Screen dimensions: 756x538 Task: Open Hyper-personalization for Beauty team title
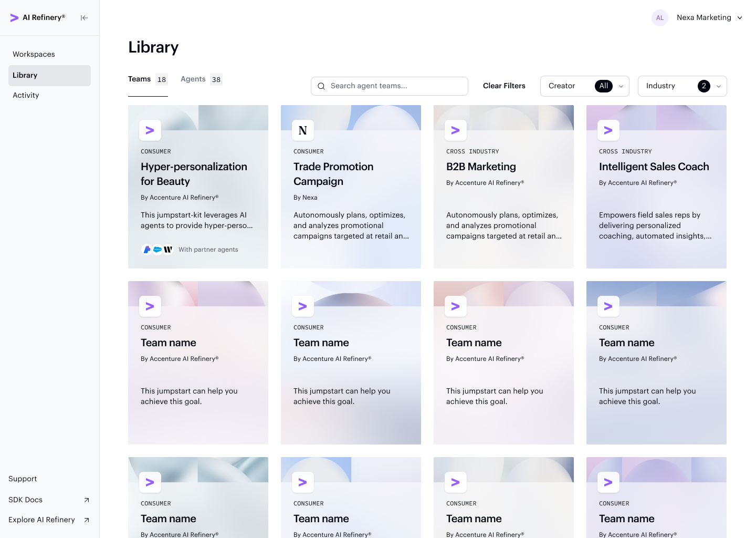click(x=194, y=174)
